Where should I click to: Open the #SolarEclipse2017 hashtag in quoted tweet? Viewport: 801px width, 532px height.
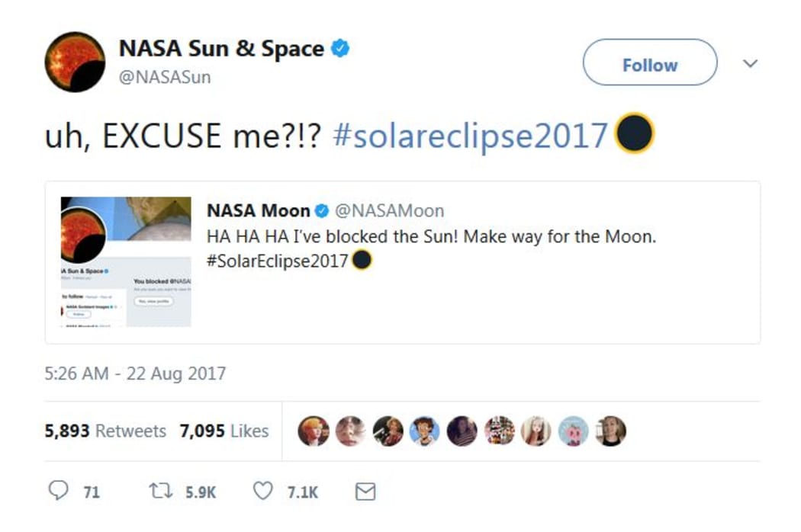pos(278,261)
